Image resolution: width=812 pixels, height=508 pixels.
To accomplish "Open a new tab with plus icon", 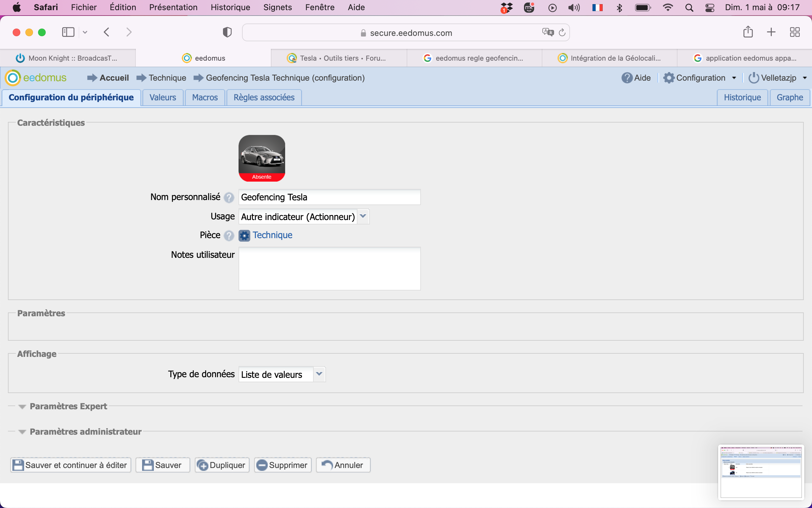I will pyautogui.click(x=771, y=32).
